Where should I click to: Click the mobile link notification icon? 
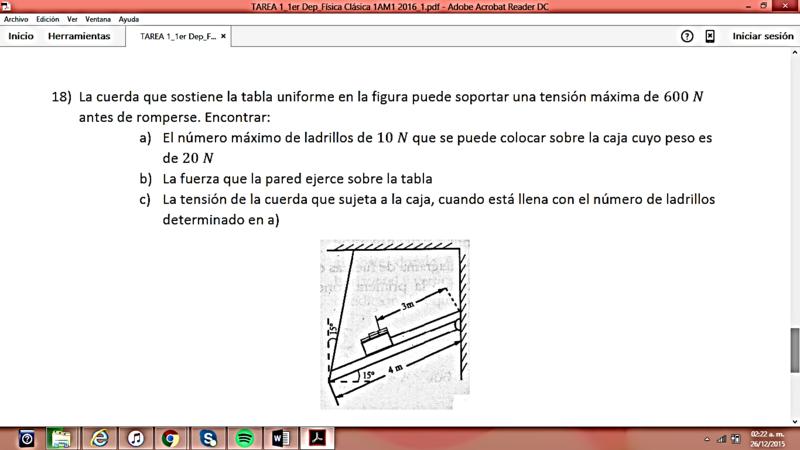[710, 36]
